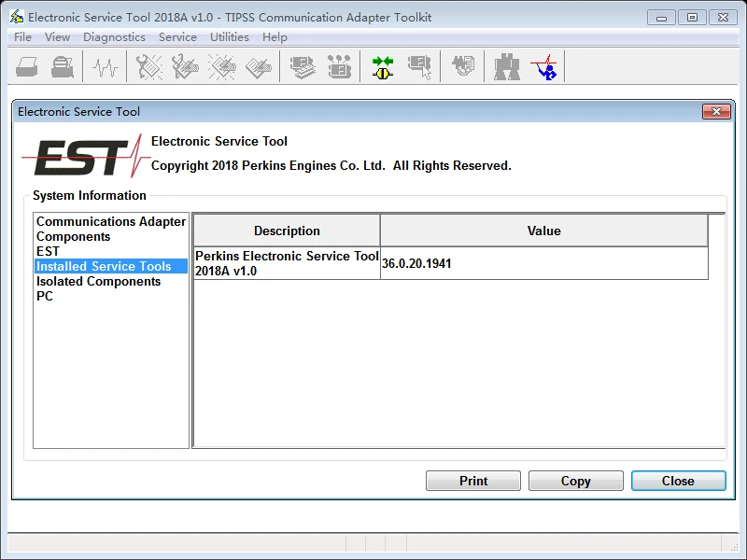Click the Active Event Codes notepad icon

(222, 66)
